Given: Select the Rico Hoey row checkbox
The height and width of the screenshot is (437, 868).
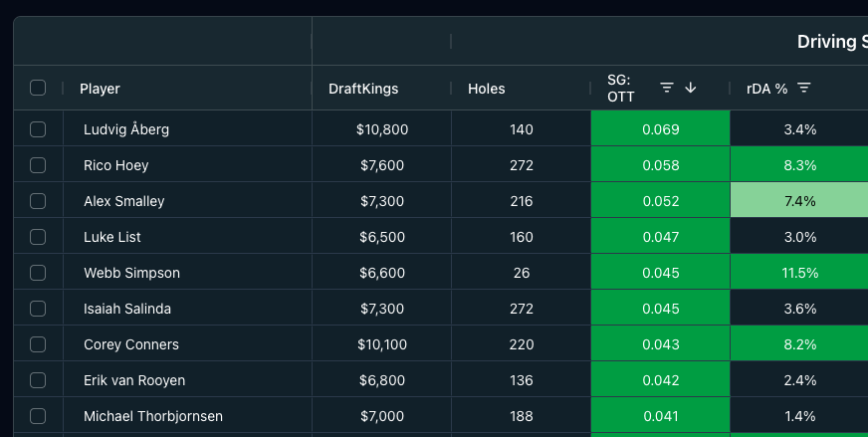Looking at the screenshot, I should [x=38, y=165].
